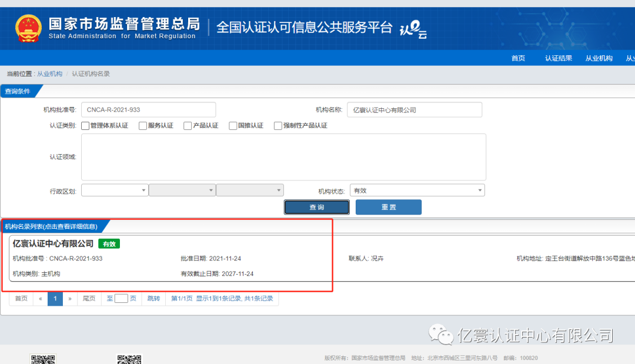Screen dimensions: 635x364
Task: Click the 国家市场监督管理总局 header title
Action: click(x=124, y=24)
